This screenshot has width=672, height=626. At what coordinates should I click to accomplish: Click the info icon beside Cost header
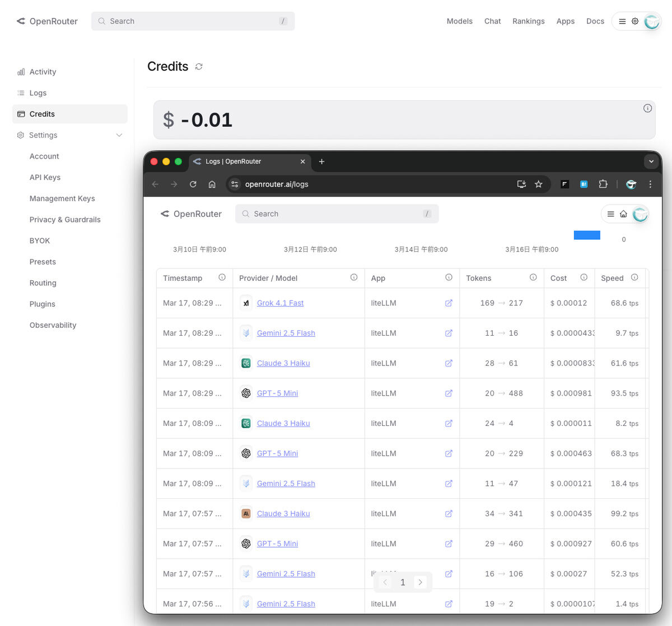point(584,277)
